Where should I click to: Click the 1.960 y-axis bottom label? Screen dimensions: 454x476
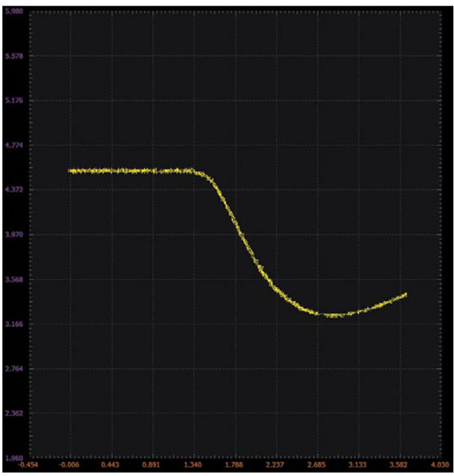(14, 458)
